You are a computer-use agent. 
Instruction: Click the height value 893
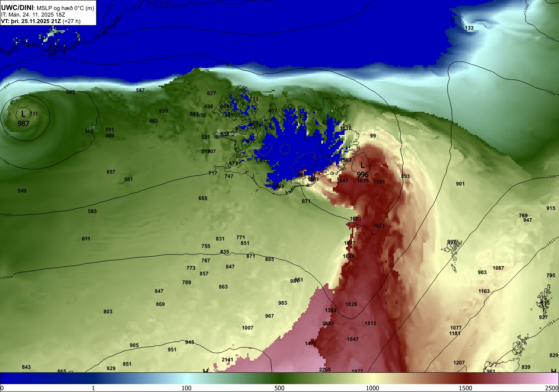pos(405,176)
